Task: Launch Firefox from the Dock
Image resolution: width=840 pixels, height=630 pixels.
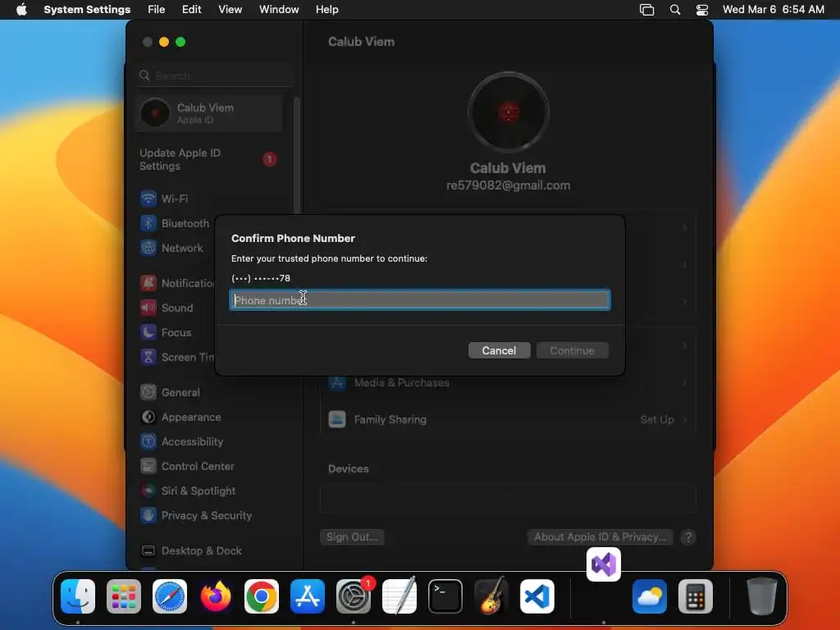Action: pos(216,596)
